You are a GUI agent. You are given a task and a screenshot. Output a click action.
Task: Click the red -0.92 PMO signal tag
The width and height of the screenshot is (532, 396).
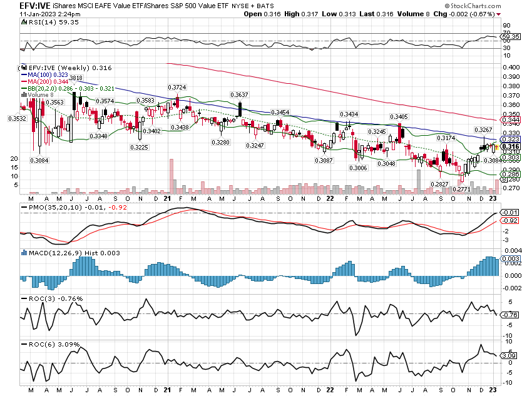point(509,220)
